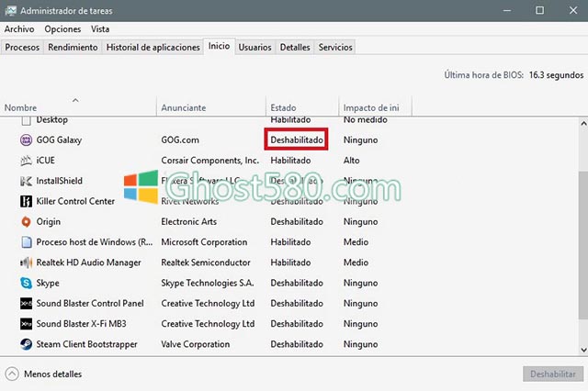Click Skype row's Ninguno impact value

[360, 283]
